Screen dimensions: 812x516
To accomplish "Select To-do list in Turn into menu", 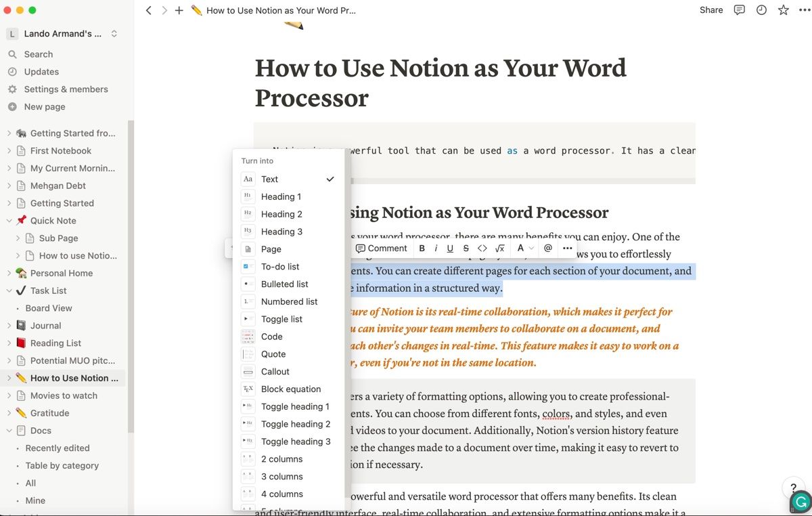I will click(280, 267).
